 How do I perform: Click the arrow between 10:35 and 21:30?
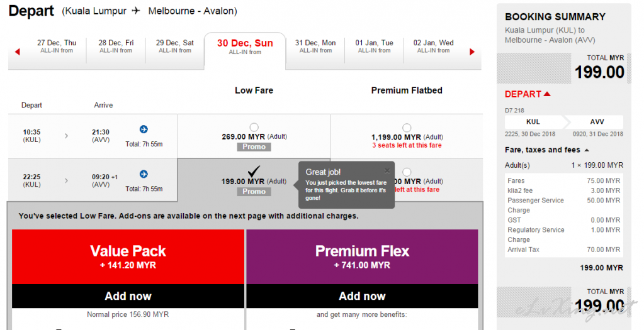pos(66,136)
